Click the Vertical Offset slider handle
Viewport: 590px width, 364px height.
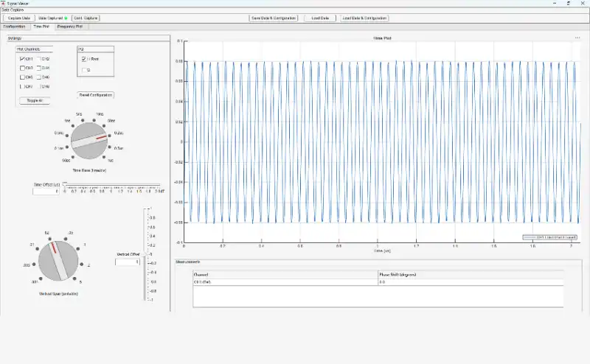tap(145, 254)
